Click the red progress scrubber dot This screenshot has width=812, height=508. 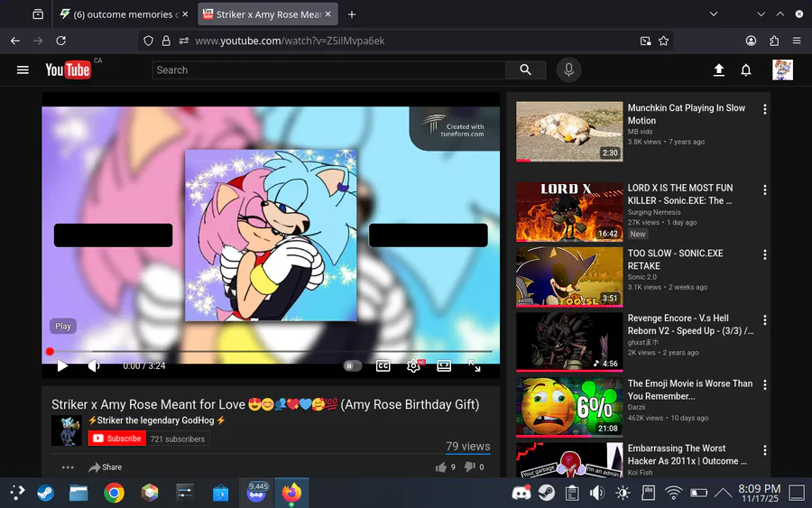50,352
